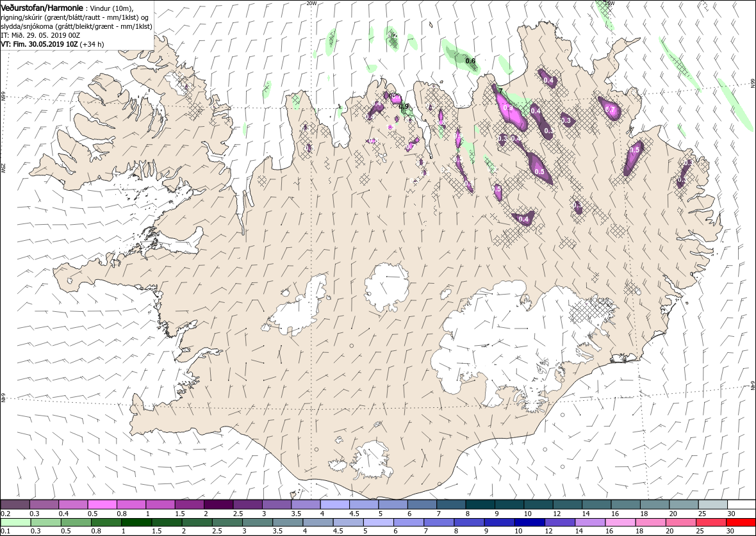This screenshot has height=536, width=756.
Task: Select the darkest green swatch labeled 1, lower legend
Action: (x=137, y=523)
